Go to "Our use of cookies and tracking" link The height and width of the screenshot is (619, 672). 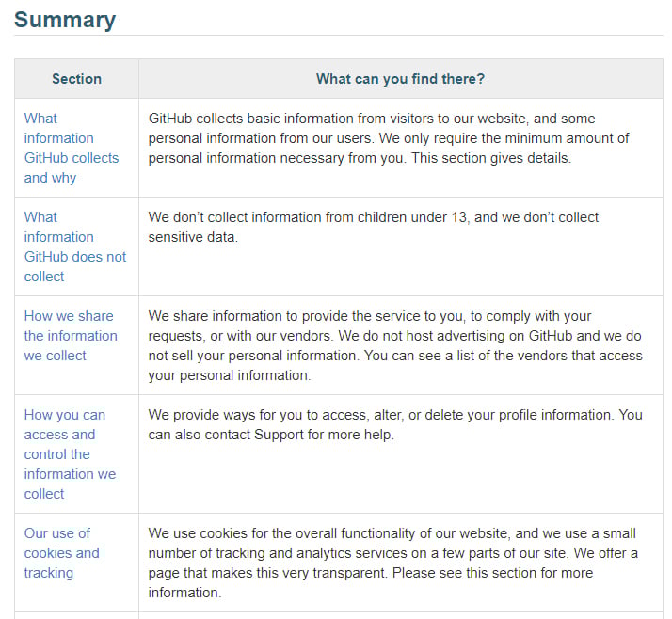click(61, 553)
